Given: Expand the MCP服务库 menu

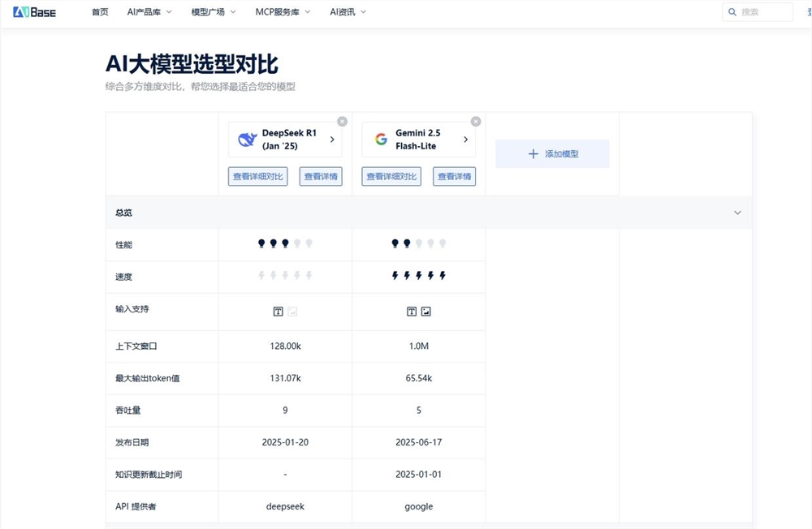Looking at the screenshot, I should click(x=283, y=12).
